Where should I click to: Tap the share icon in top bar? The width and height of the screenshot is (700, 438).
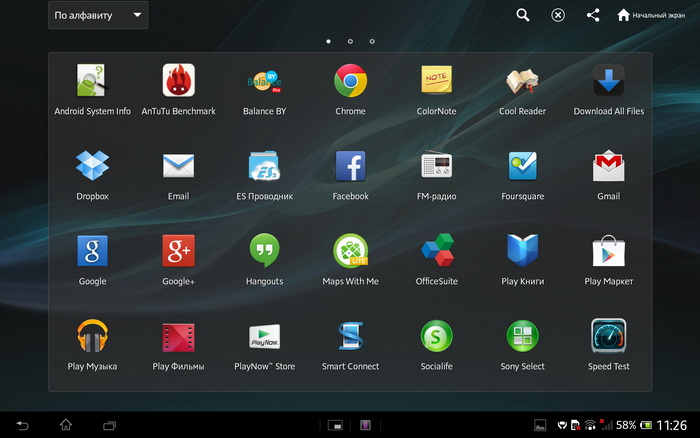(593, 15)
